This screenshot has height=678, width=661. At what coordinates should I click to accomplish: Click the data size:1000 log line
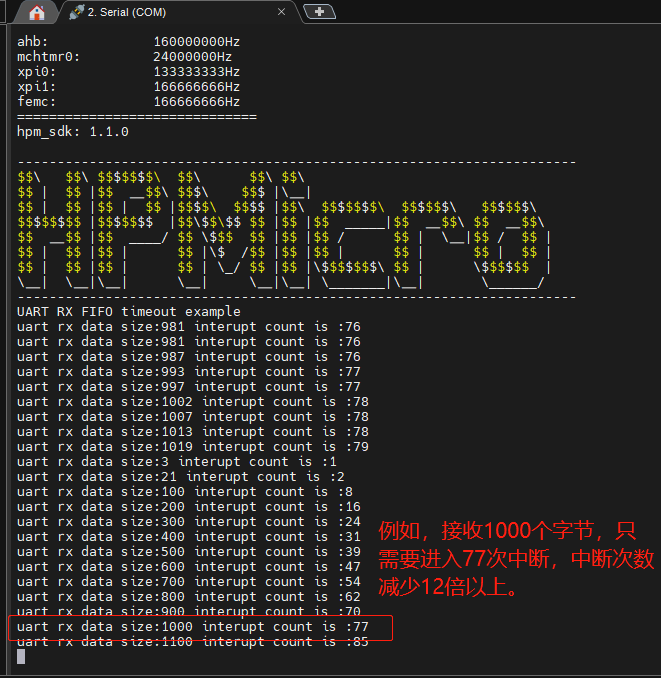tap(193, 626)
